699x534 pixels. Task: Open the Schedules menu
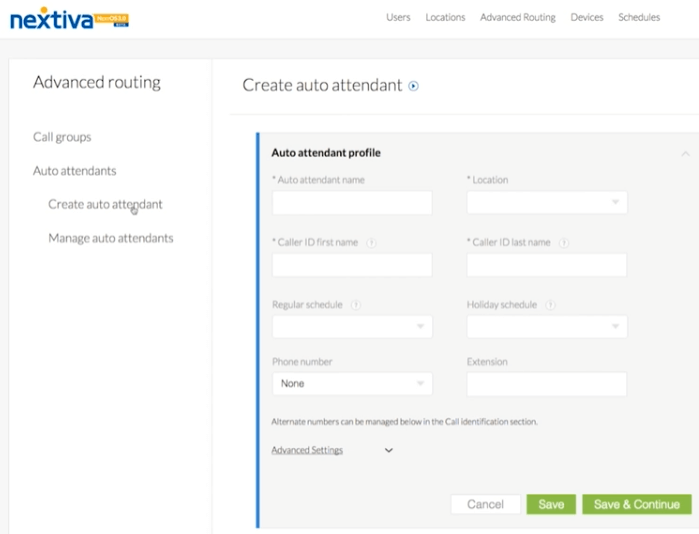click(639, 17)
